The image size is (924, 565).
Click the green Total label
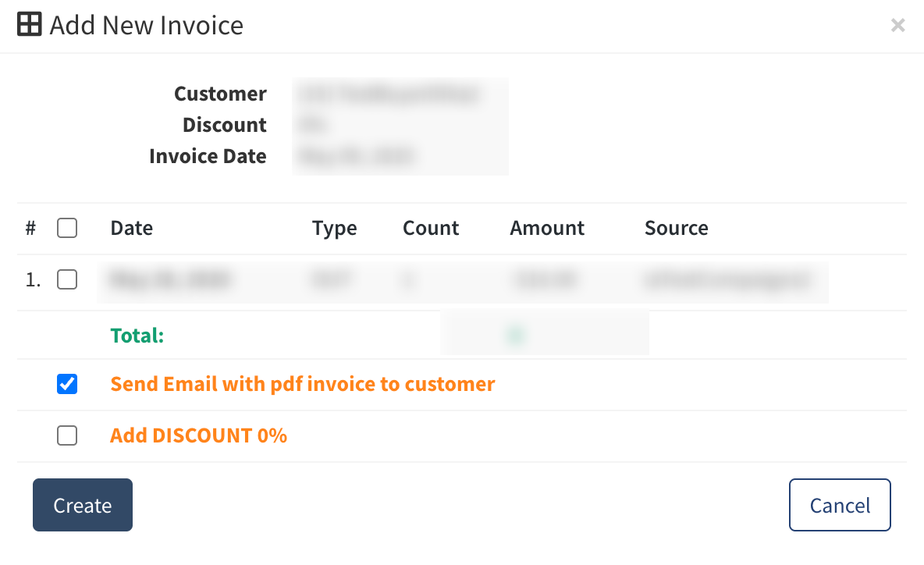pyautogui.click(x=137, y=336)
